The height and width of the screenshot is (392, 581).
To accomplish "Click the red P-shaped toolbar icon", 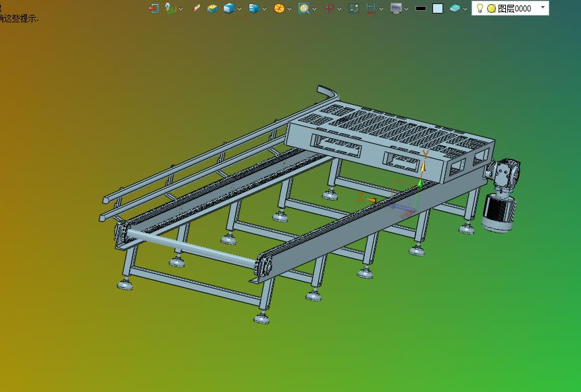I will tap(329, 8).
